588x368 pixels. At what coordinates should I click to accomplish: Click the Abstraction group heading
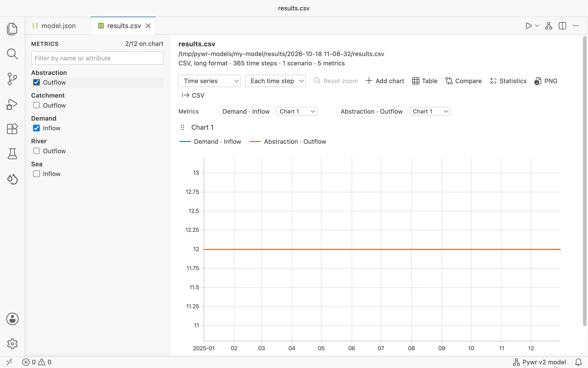coord(49,73)
